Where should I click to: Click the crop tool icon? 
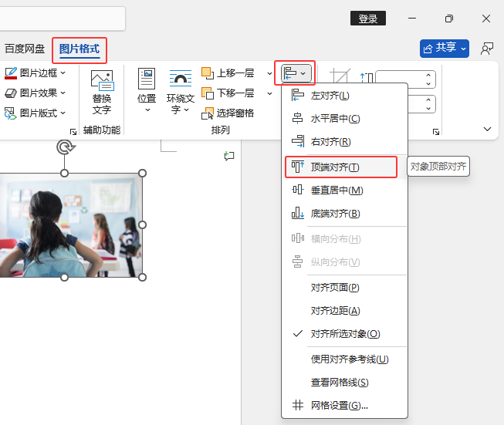340,77
